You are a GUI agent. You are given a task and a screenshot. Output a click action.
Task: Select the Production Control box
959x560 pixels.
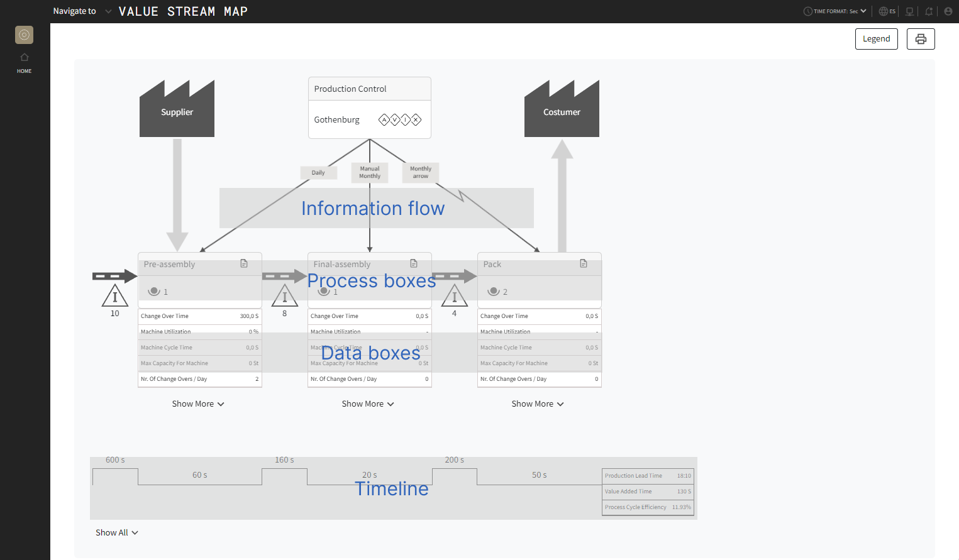coord(369,107)
